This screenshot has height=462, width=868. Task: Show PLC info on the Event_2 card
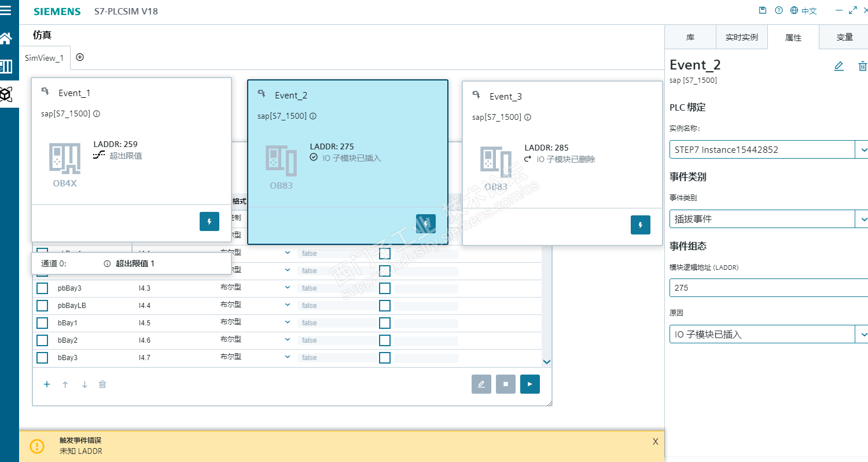(313, 116)
